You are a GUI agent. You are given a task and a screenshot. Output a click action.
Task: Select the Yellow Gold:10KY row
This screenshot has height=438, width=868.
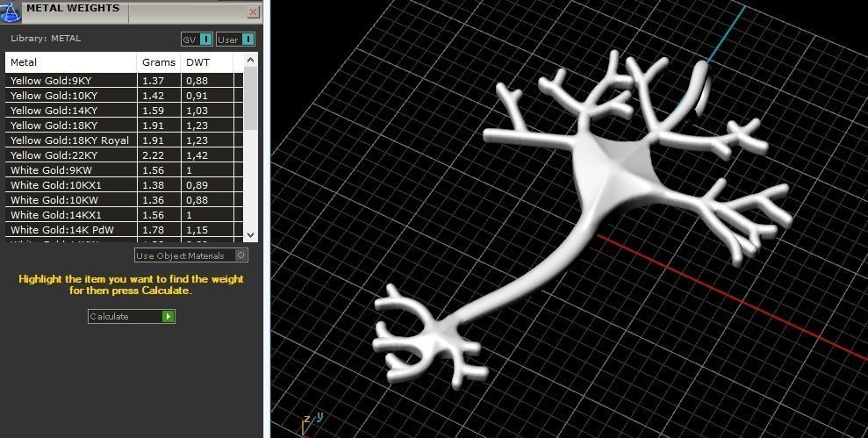coord(124,96)
